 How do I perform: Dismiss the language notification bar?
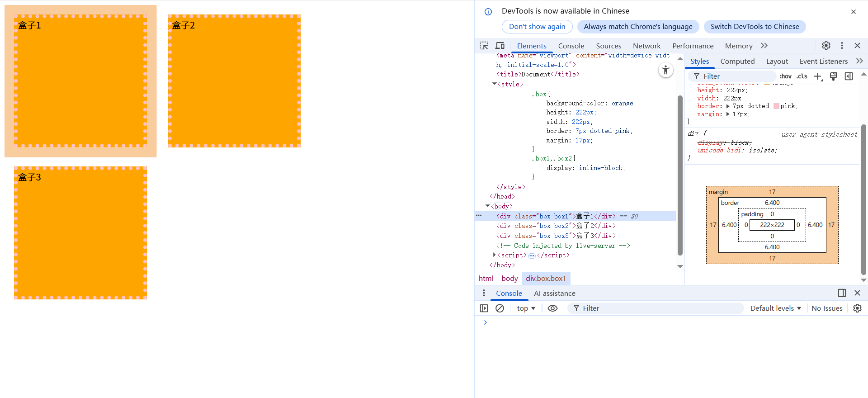pyautogui.click(x=854, y=12)
